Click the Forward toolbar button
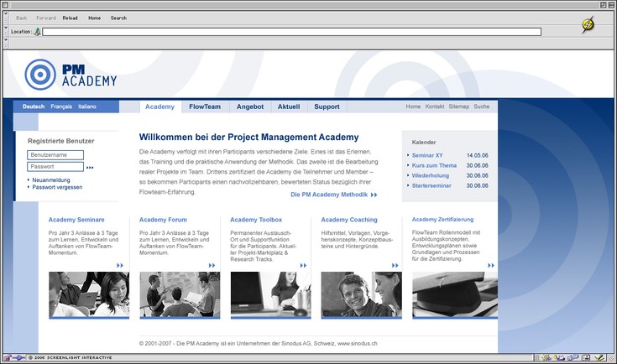This screenshot has width=617, height=364. [46, 18]
